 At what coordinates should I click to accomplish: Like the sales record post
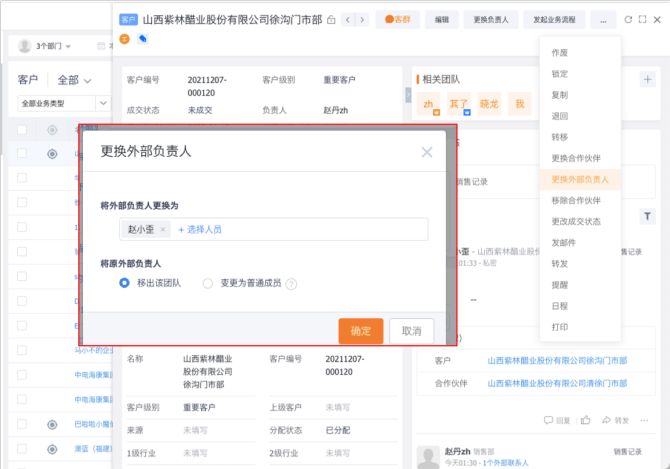pyautogui.click(x=585, y=420)
